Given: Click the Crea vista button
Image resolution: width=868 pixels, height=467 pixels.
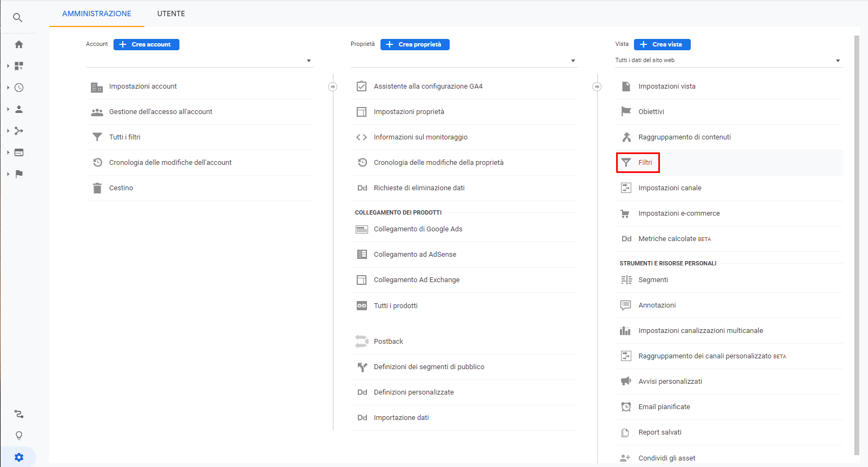Looking at the screenshot, I should 662,44.
